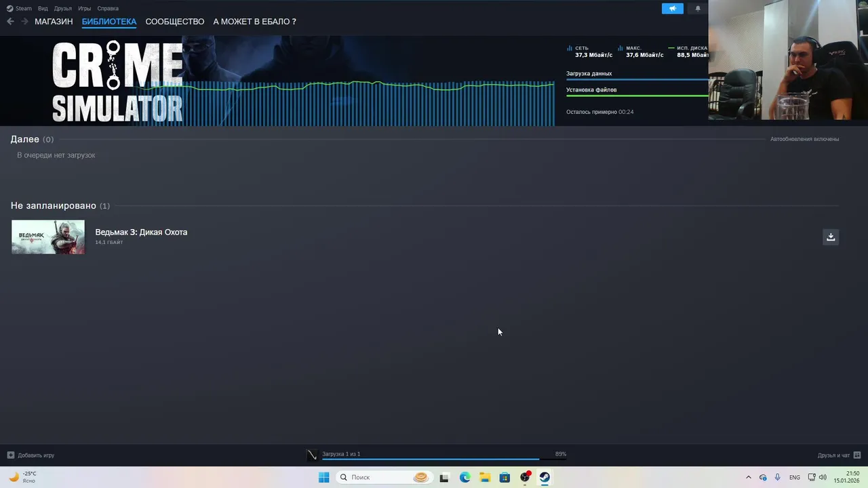Click the Не запланировано (1) section header
The height and width of the screenshot is (488, 868).
click(x=60, y=205)
